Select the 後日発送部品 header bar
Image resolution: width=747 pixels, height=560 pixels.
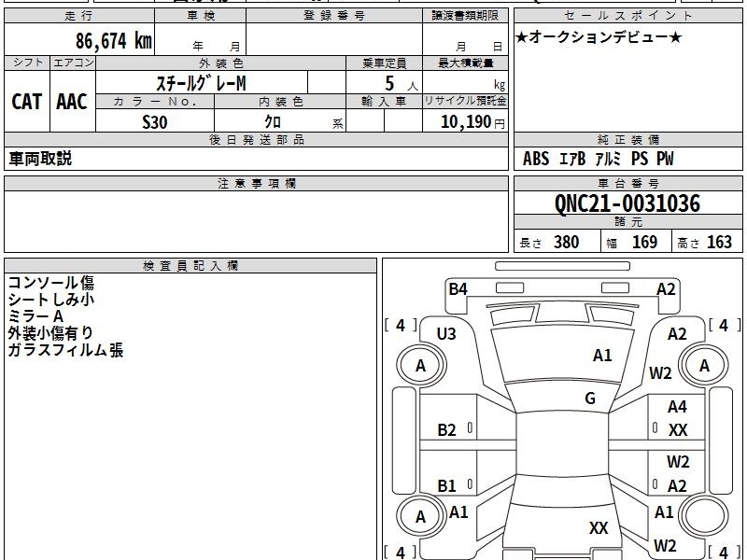click(x=256, y=139)
